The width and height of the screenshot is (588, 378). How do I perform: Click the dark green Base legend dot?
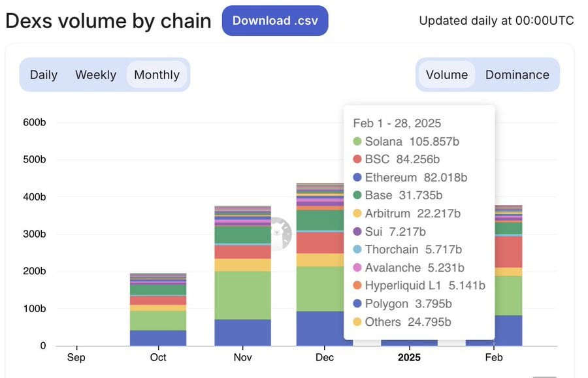click(x=357, y=195)
